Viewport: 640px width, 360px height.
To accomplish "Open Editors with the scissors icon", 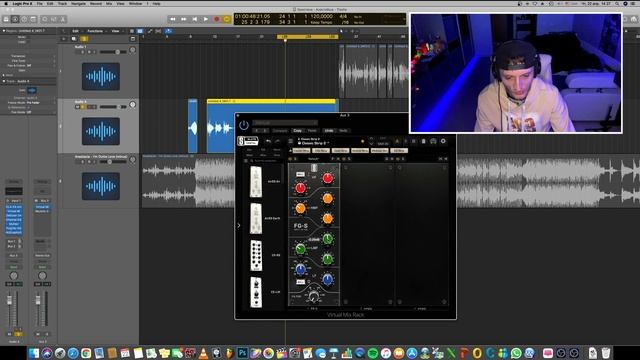I will (x=63, y=19).
